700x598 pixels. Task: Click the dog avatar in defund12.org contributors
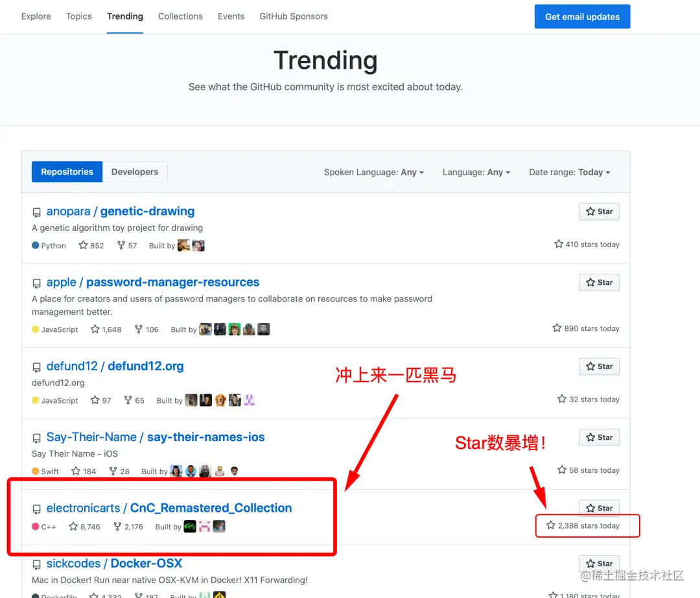(x=220, y=400)
